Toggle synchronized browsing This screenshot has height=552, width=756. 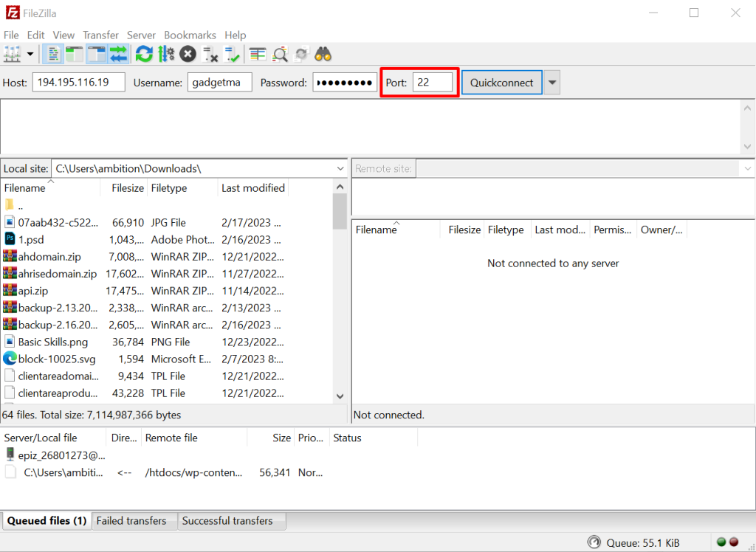[x=301, y=54]
